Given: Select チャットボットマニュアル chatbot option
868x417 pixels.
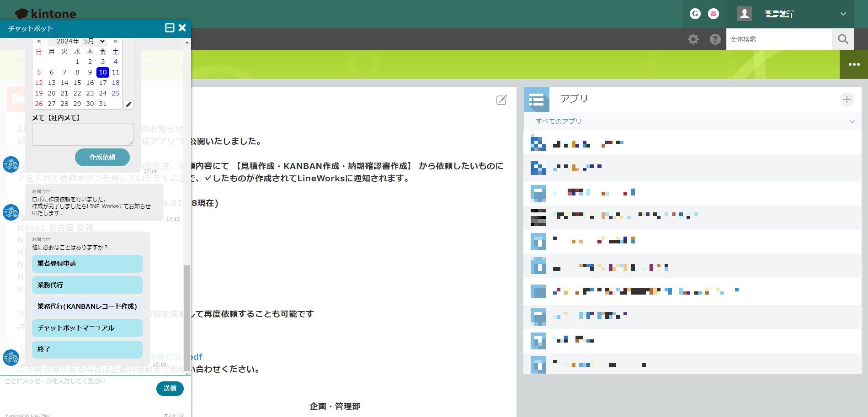Looking at the screenshot, I should [x=87, y=328].
